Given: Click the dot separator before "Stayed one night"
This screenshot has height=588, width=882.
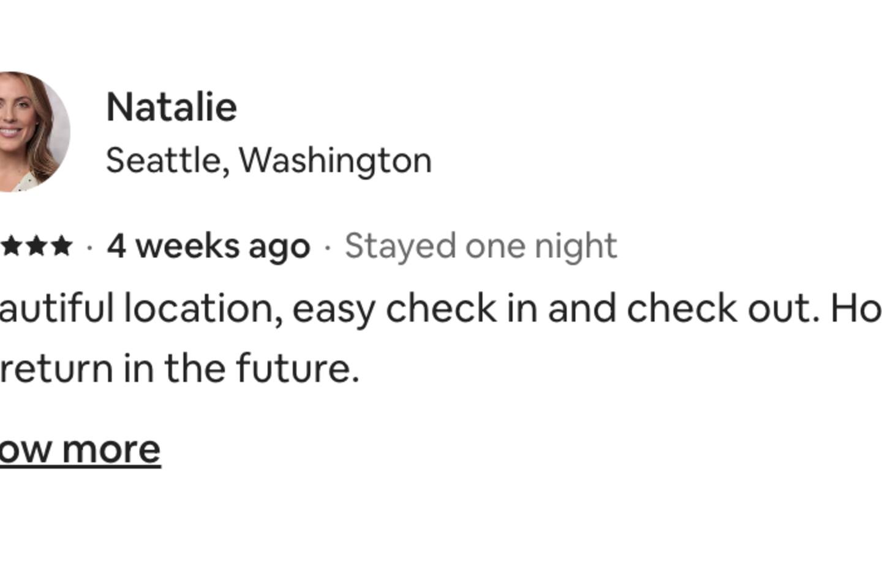Looking at the screenshot, I should click(x=328, y=247).
